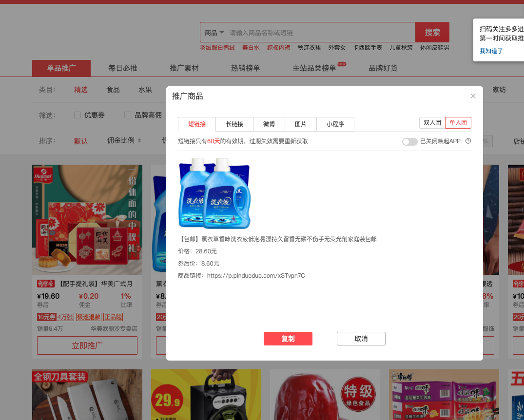The height and width of the screenshot is (420, 524).
Task: Switch to the 长链接 tab
Action: point(234,124)
